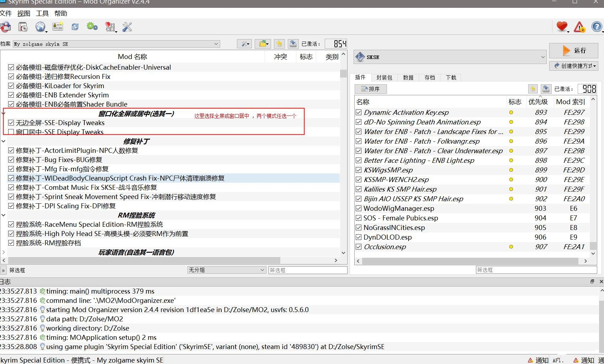This screenshot has width=604, height=364.
Task: Click the 运行 button to launch SKSE
Action: tap(574, 51)
